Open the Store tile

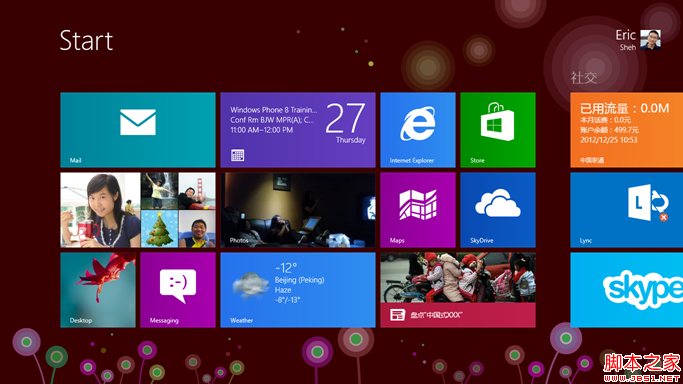[498, 130]
